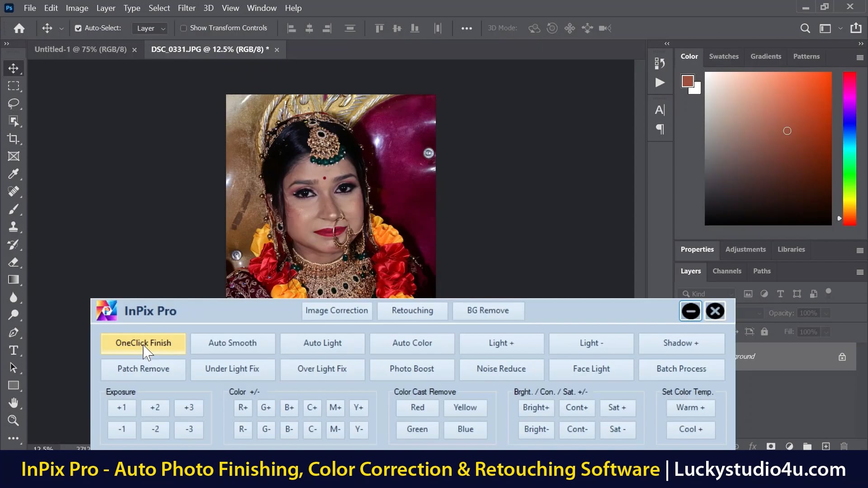This screenshot has height=488, width=868.
Task: Switch to Untitled-1 document tab
Action: tap(80, 49)
